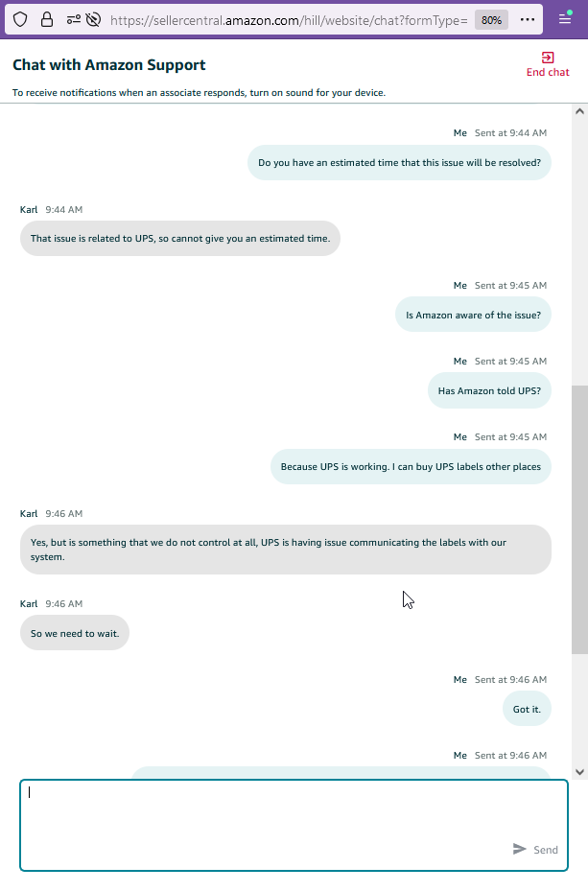This screenshot has width=588, height=891.
Task: Reset the 80% zoom level indicator
Action: coord(491,20)
